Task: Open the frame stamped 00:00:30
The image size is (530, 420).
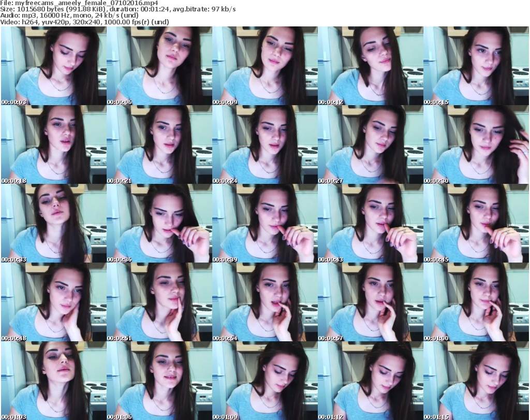Action: (x=476, y=144)
